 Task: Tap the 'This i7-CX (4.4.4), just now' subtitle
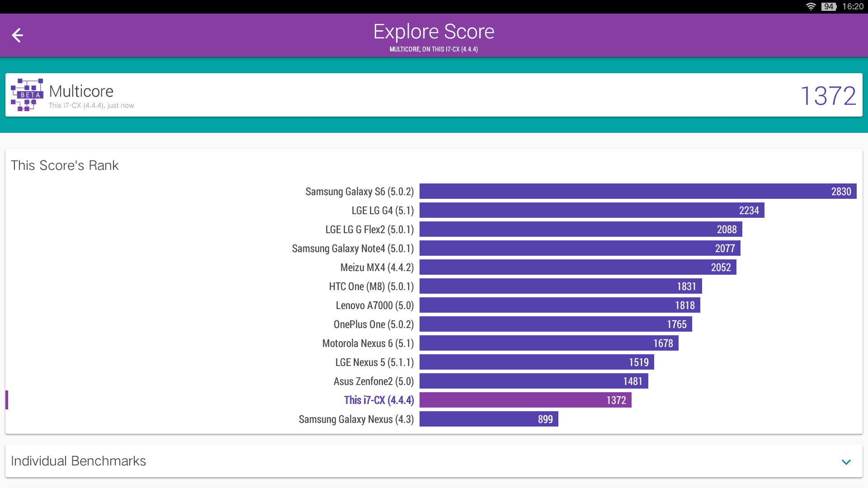pyautogui.click(x=91, y=105)
